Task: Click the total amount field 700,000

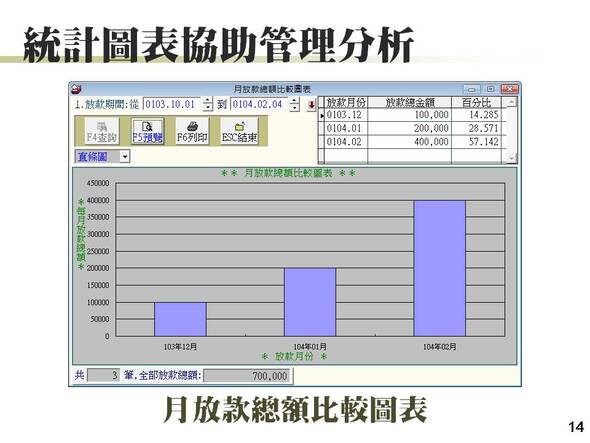Action: click(247, 376)
